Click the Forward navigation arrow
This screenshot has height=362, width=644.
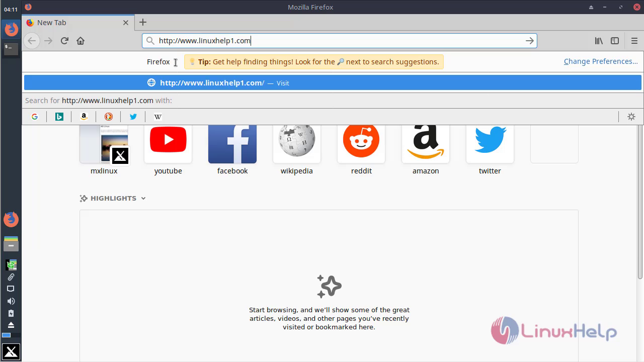click(x=48, y=41)
